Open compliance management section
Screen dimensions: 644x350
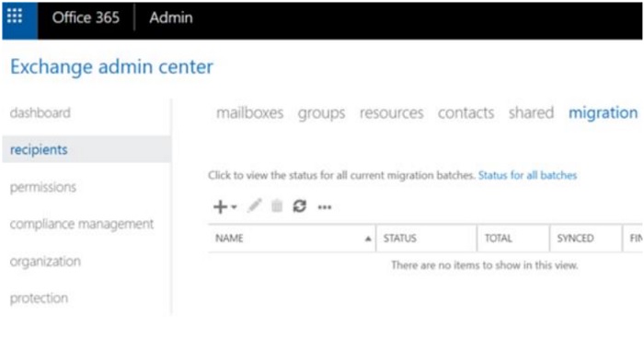(x=82, y=224)
